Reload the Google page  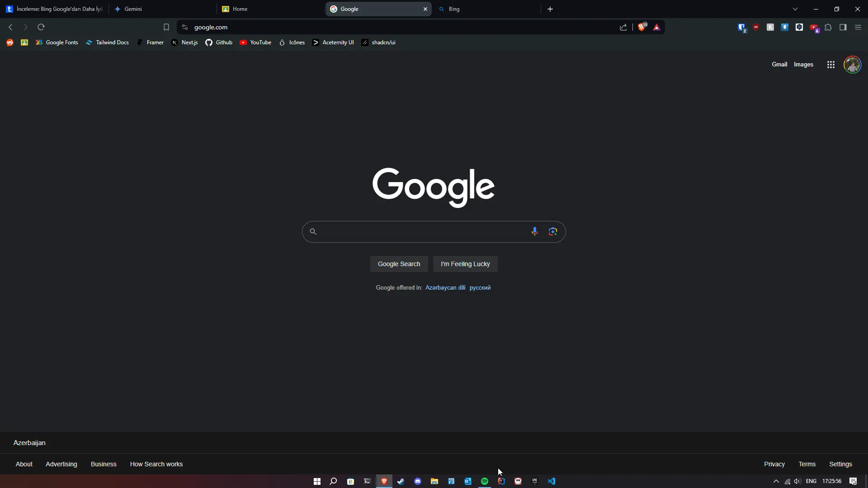coord(41,27)
